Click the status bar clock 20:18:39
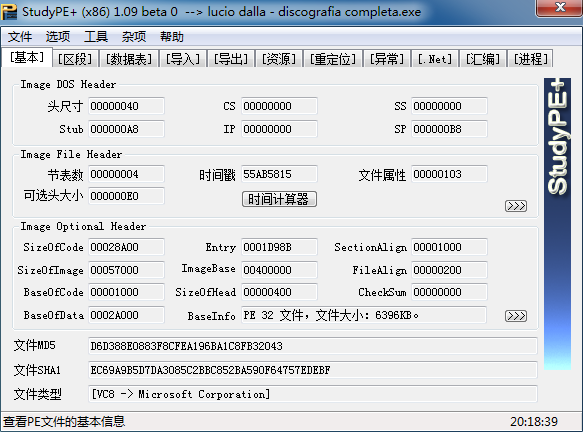 (534, 422)
